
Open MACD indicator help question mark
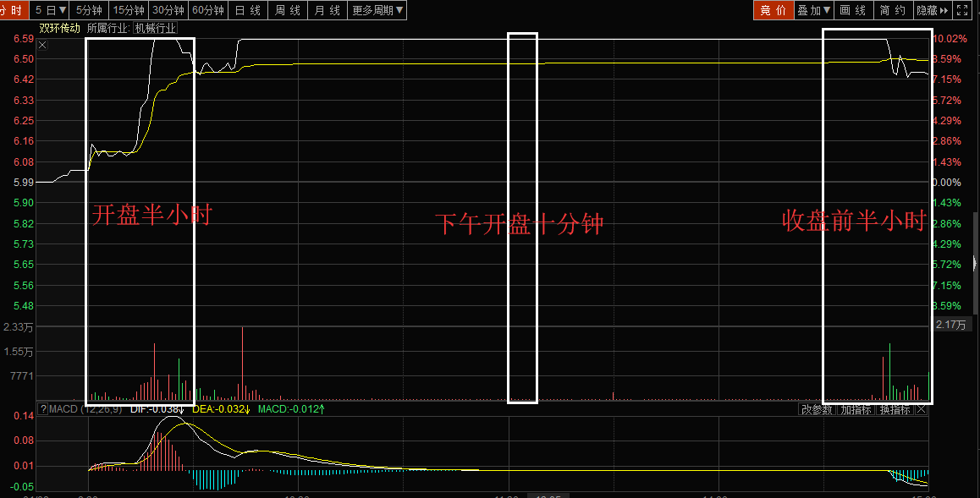click(42, 409)
